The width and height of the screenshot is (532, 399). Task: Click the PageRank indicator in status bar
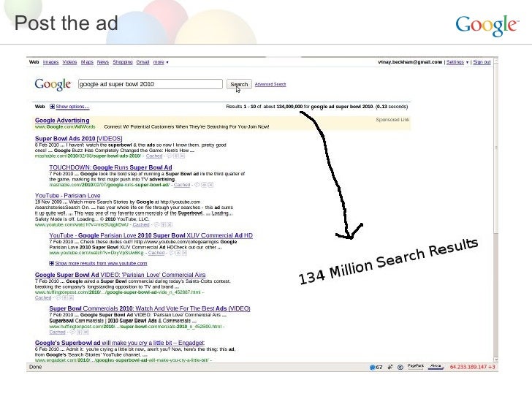pos(416,367)
